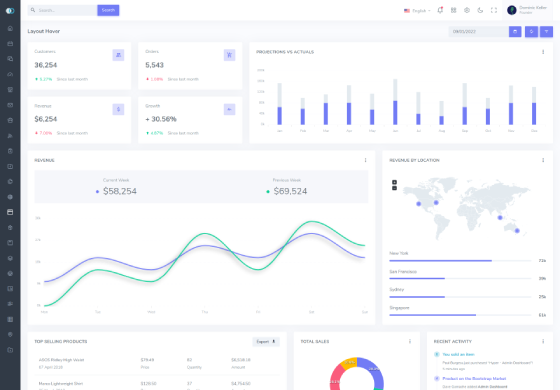
Task: Click the filter icon button
Action: click(546, 31)
